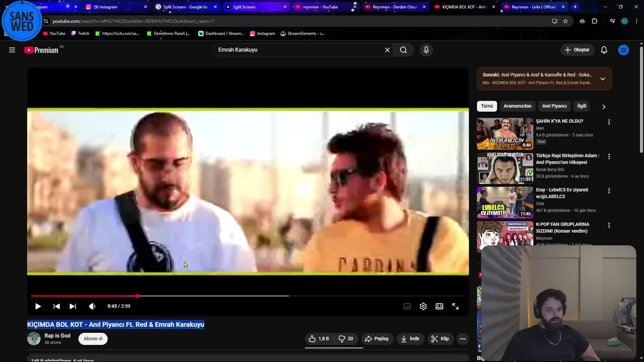Image resolution: width=644 pixels, height=362 pixels.
Task: Open options for Eray - LvbelC5 video
Action: (609, 191)
